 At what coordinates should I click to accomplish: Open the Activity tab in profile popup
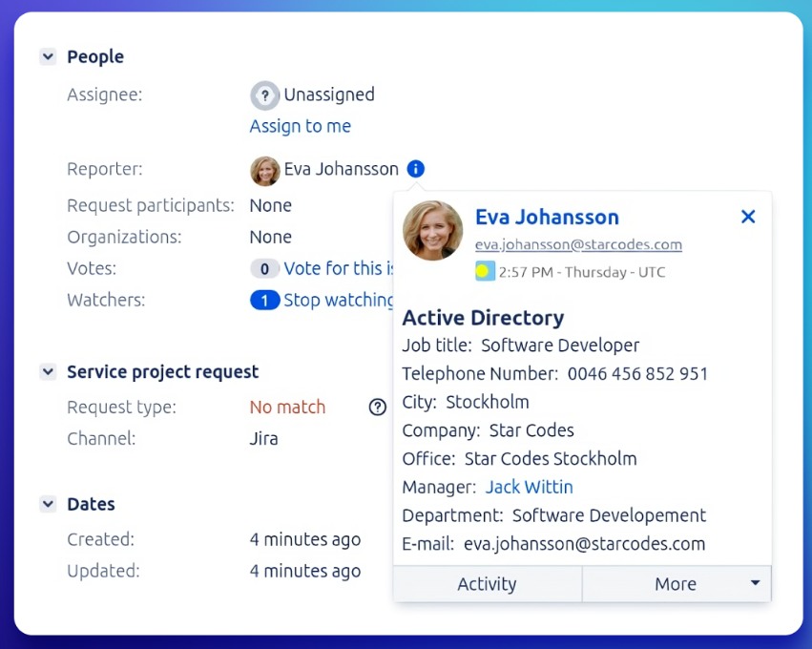click(x=487, y=584)
